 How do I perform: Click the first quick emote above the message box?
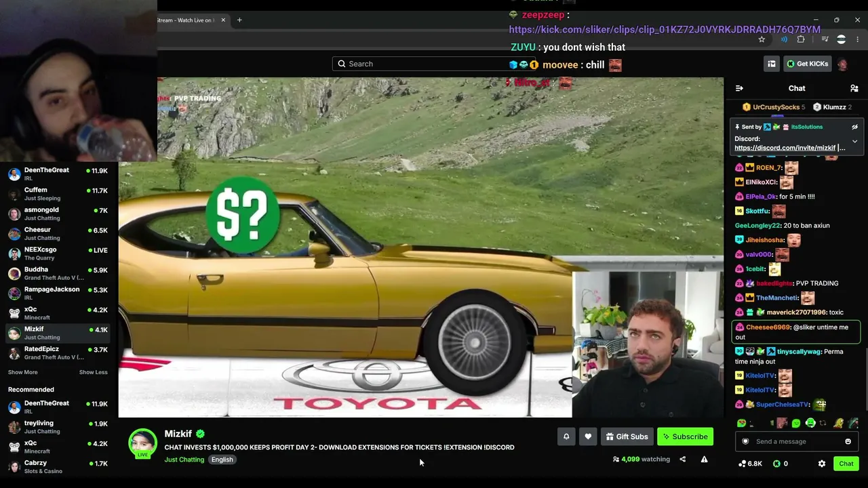743,423
